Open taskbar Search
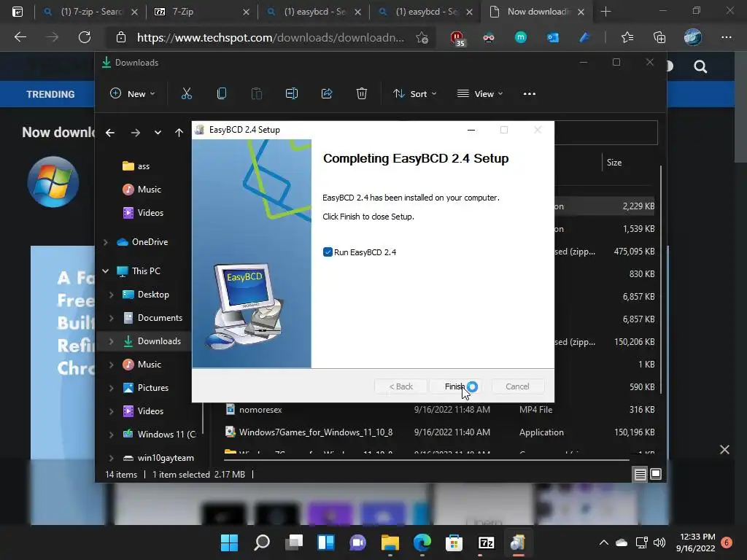Viewport: 747px width, 560px height. [262, 542]
